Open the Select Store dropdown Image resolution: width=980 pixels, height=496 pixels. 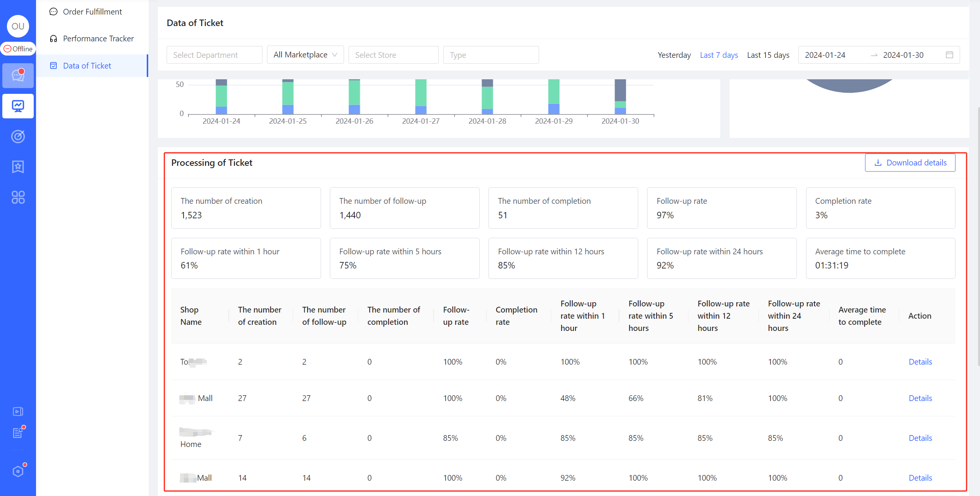pos(393,55)
